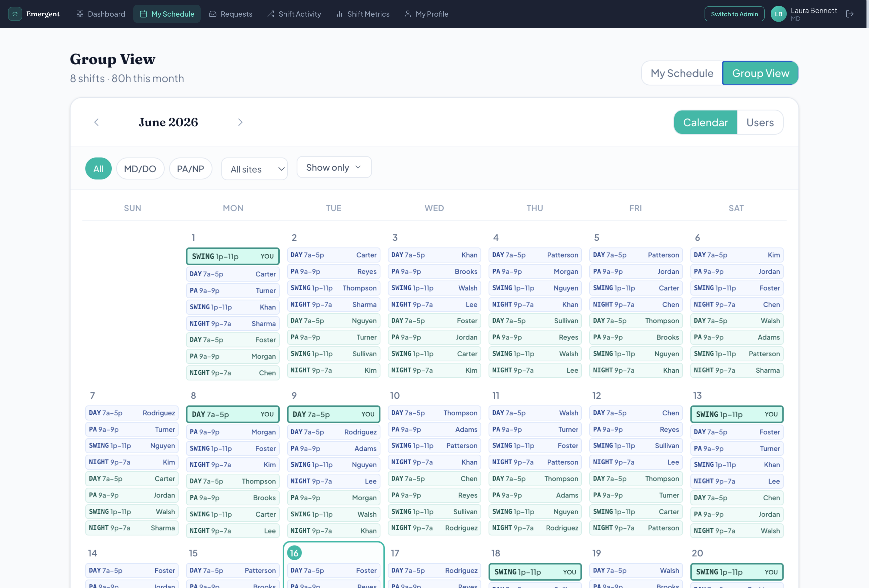Viewport: 869px width, 588px height.
Task: Click the My Schedule calendar icon
Action: tap(143, 14)
